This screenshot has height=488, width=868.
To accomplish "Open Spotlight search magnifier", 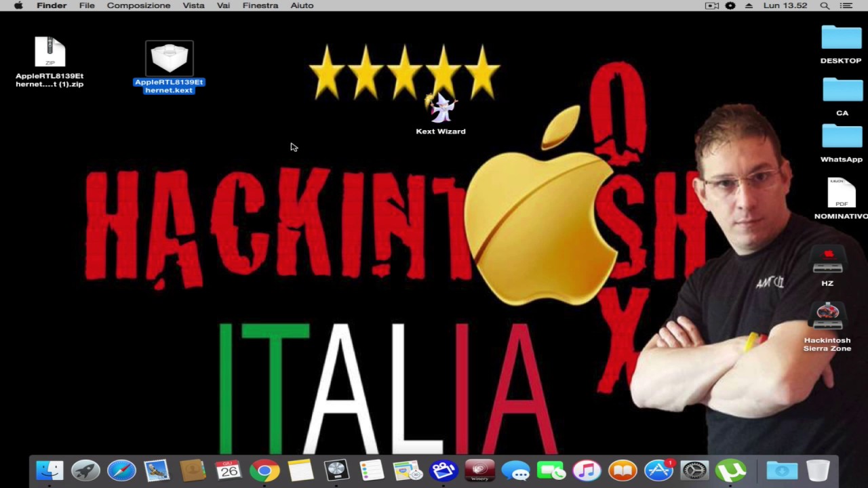I will (x=825, y=5).
